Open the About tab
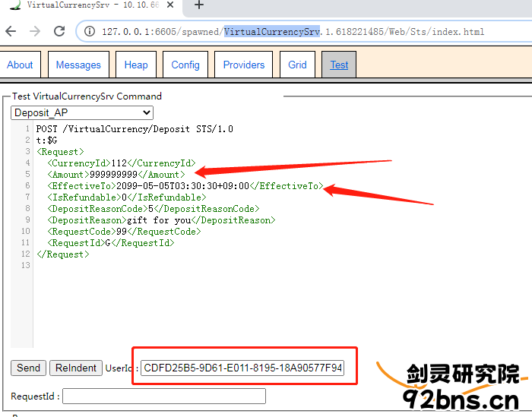 20,65
